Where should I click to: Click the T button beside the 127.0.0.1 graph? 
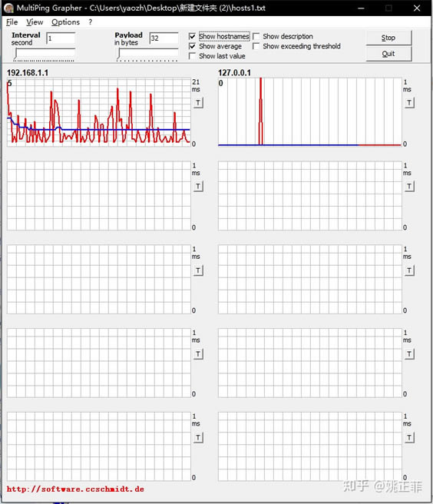(x=409, y=103)
